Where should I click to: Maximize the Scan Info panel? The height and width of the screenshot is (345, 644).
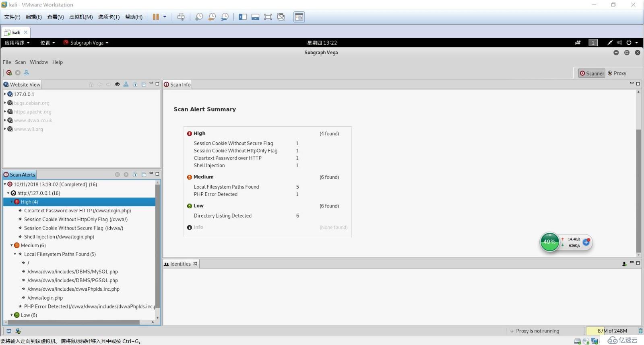pyautogui.click(x=638, y=84)
